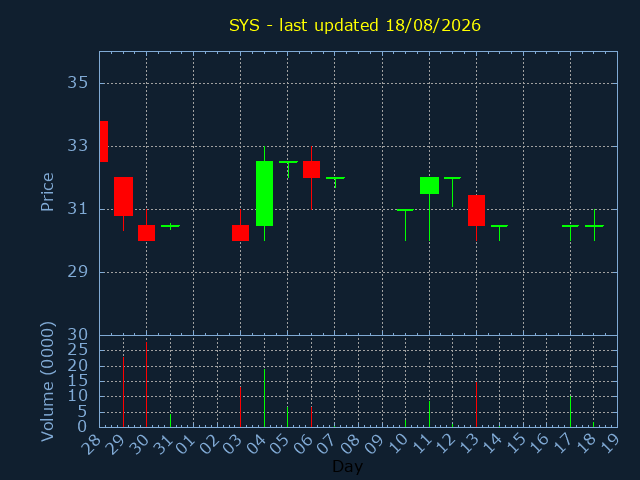
Task: Click the volume axis tick label 0
Action: pyautogui.click(x=82, y=427)
